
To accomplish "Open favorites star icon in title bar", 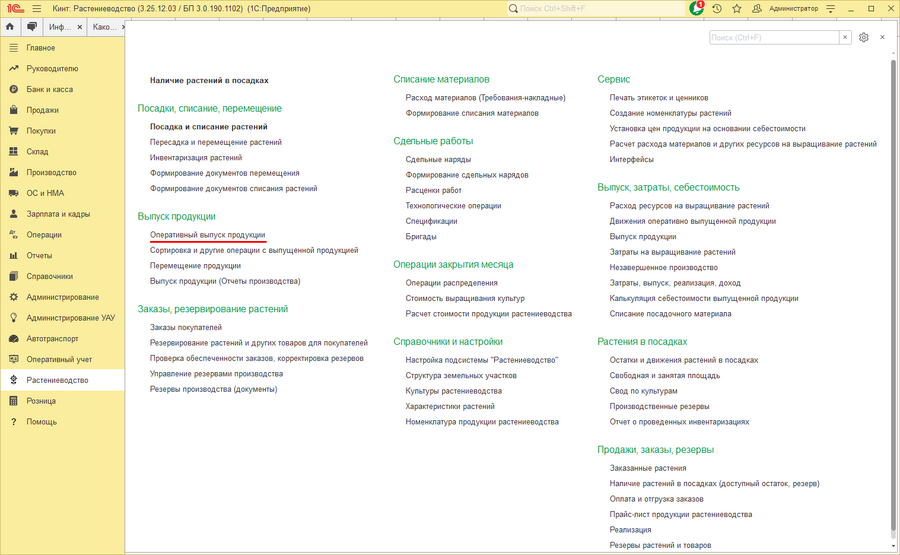I will [737, 9].
